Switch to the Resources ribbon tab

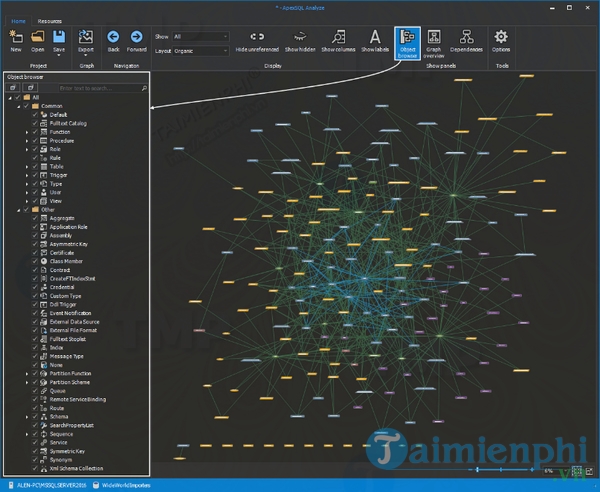pyautogui.click(x=49, y=21)
